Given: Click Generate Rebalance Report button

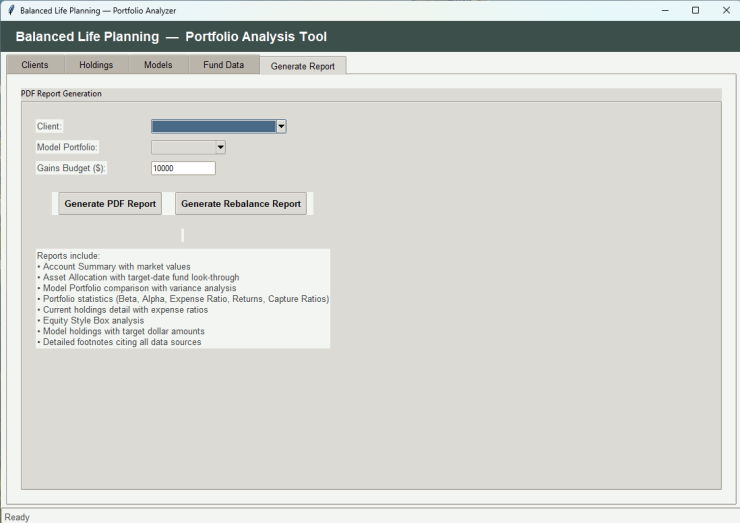Looking at the screenshot, I should [241, 203].
